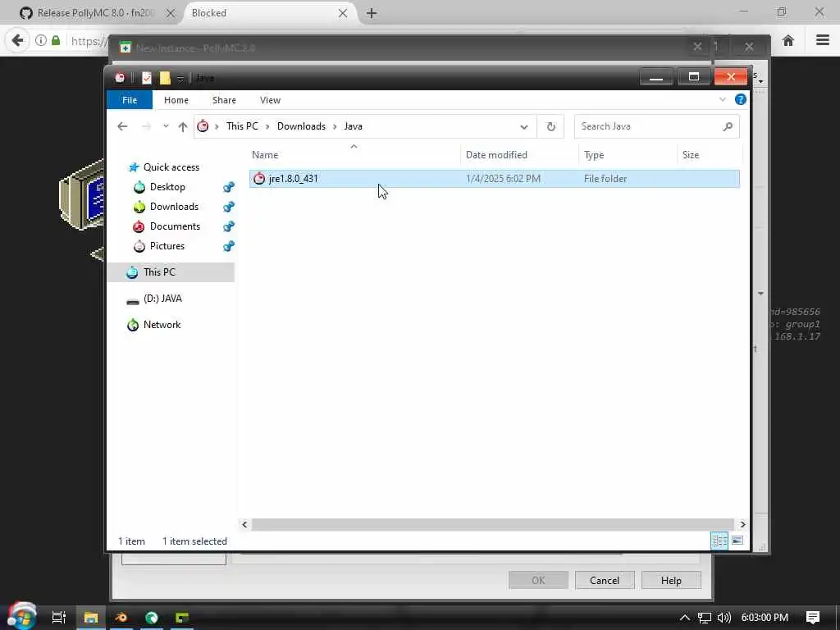840x630 pixels.
Task: Open Action Center notifications
Action: click(813, 618)
